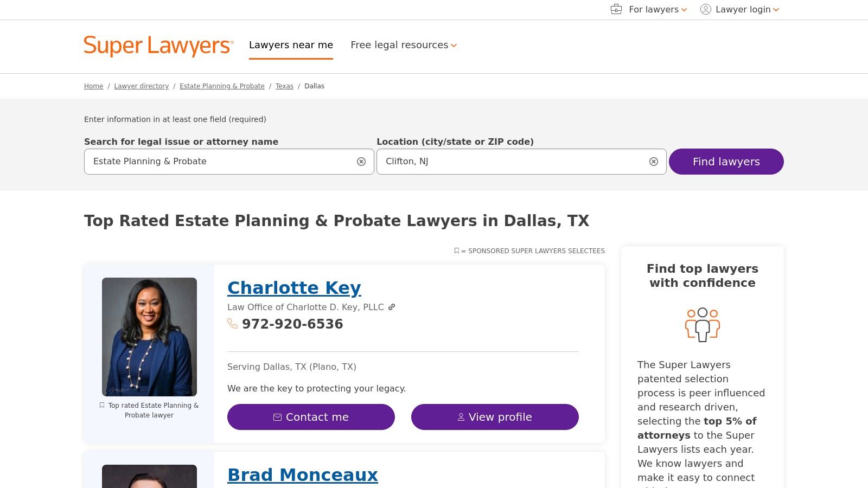This screenshot has height=488, width=868.
Task: Click the envelope icon inside Contact me button
Action: coord(278,417)
